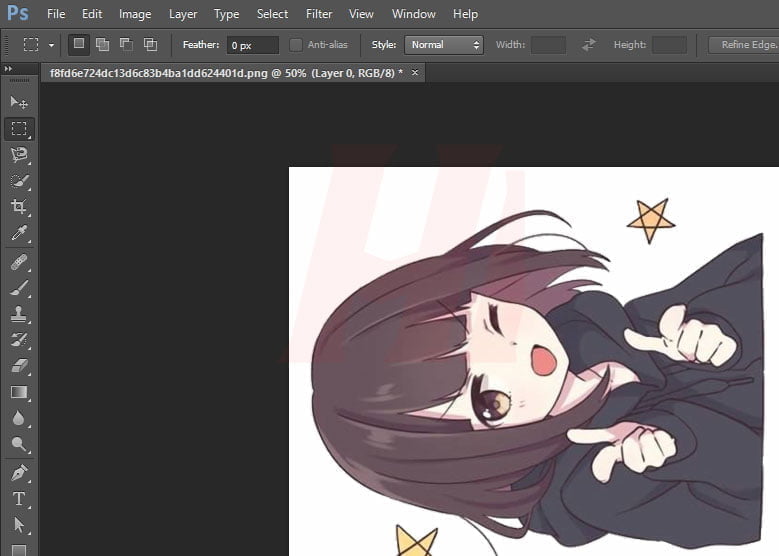Select the Pen tool
The height and width of the screenshot is (556, 779).
pos(19,473)
